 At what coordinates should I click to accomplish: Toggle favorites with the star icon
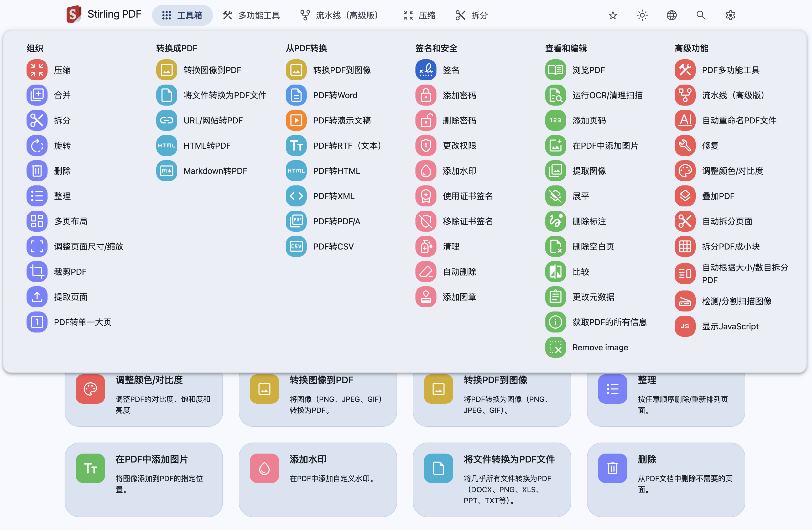[x=613, y=15]
